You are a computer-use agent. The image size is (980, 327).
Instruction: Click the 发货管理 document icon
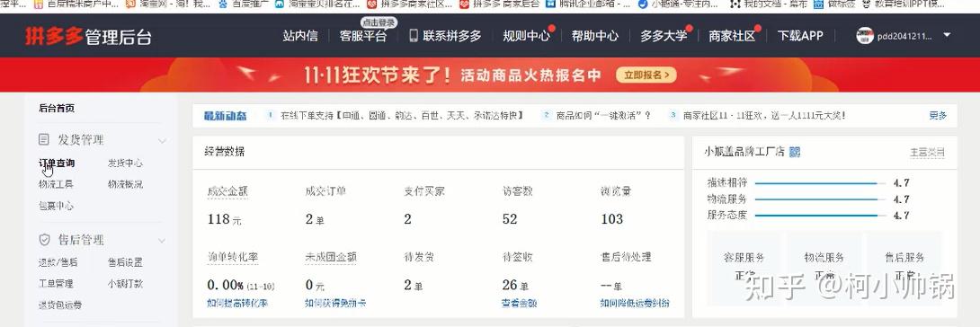(x=44, y=139)
